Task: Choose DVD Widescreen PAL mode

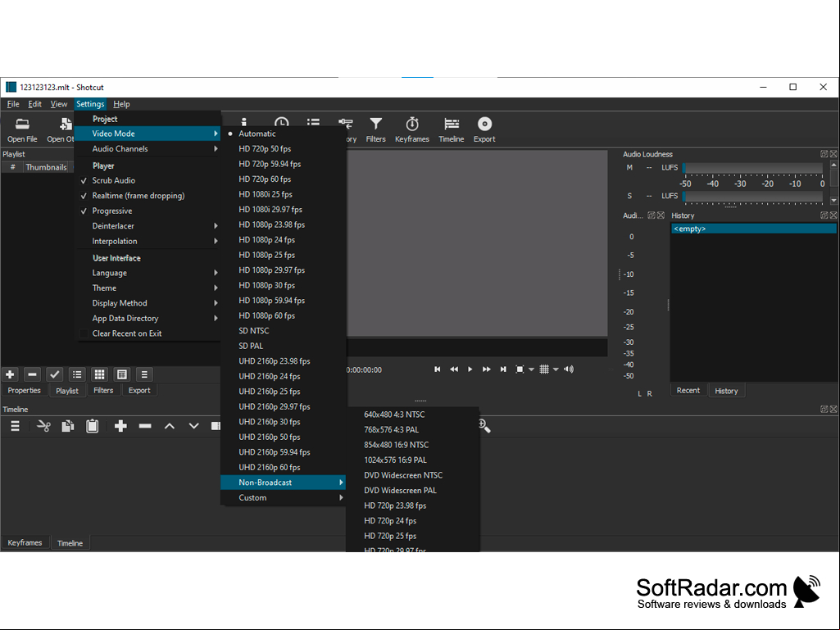Action: tap(412, 490)
